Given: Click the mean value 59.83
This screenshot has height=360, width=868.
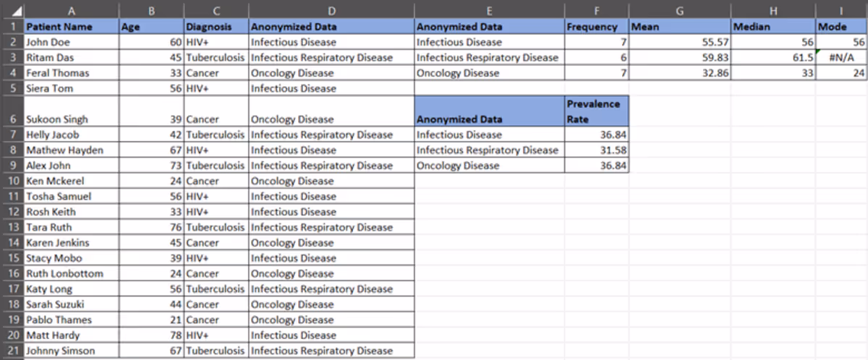Looking at the screenshot, I should (680, 57).
